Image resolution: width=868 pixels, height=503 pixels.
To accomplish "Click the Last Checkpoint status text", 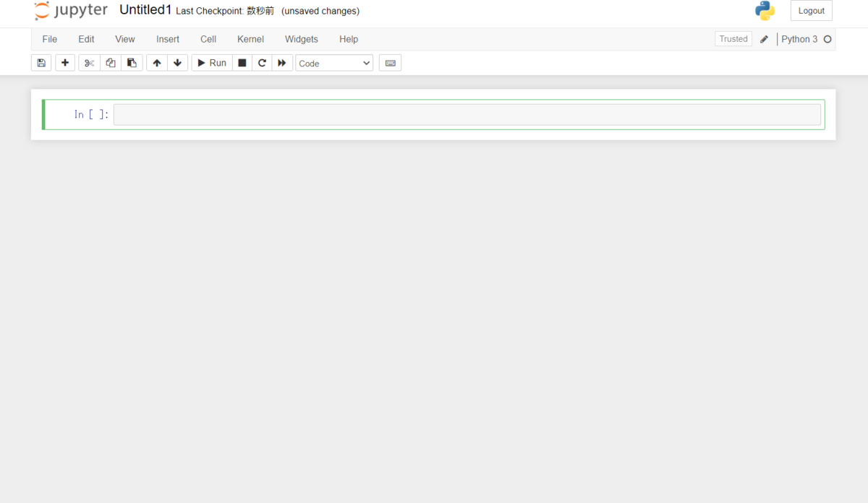I will coord(225,11).
